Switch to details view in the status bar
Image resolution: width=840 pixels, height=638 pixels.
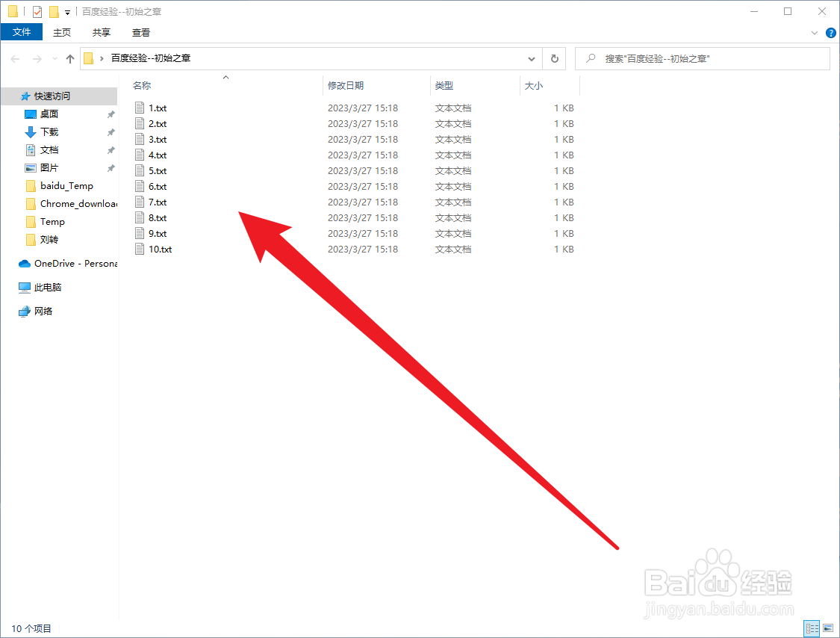pyautogui.click(x=812, y=628)
